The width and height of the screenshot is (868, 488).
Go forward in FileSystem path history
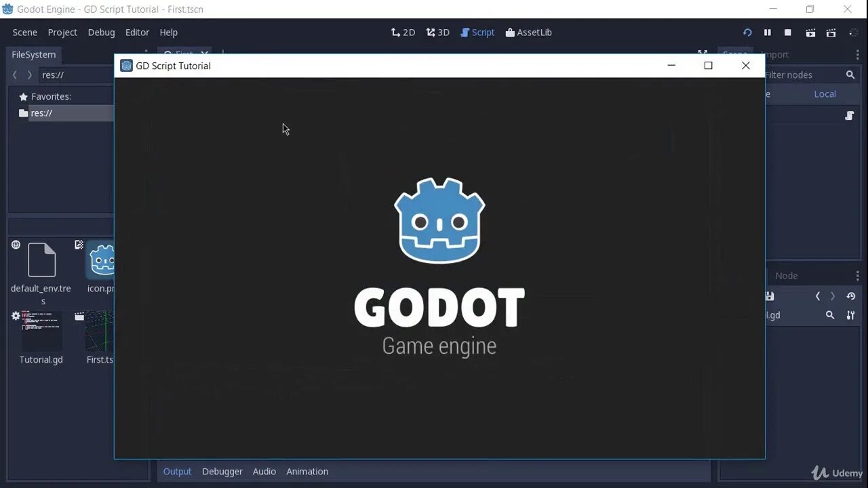coord(29,75)
